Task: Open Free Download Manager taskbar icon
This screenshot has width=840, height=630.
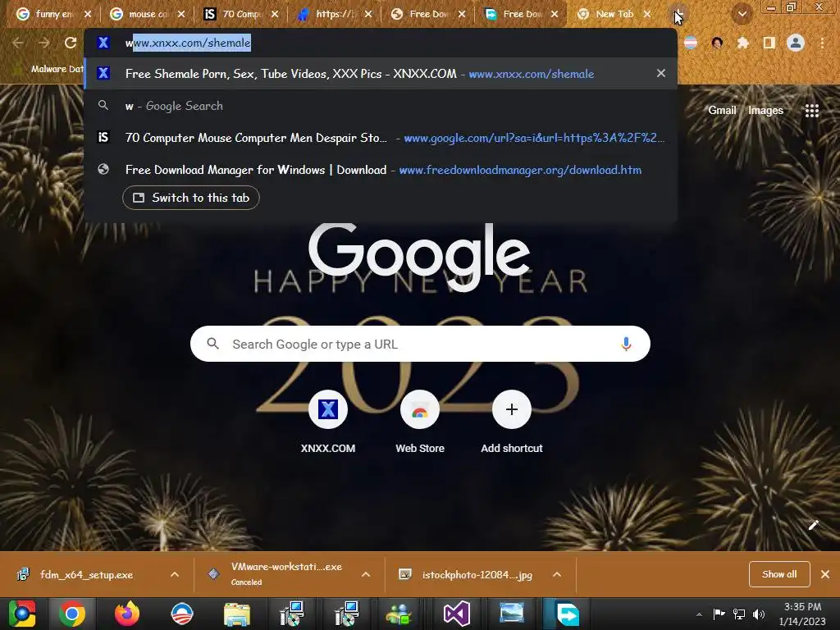Action: pyautogui.click(x=568, y=614)
